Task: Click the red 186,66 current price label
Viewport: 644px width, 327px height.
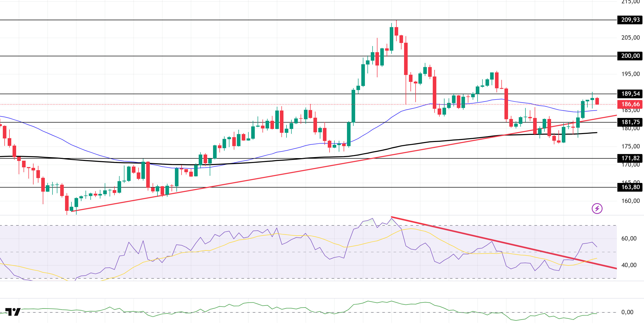Action: pyautogui.click(x=630, y=104)
